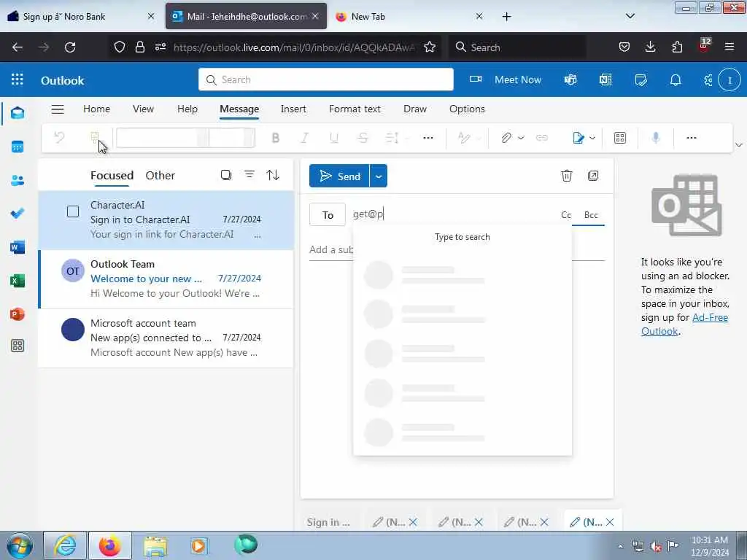Close the last draft tab at bottom

coord(610,522)
